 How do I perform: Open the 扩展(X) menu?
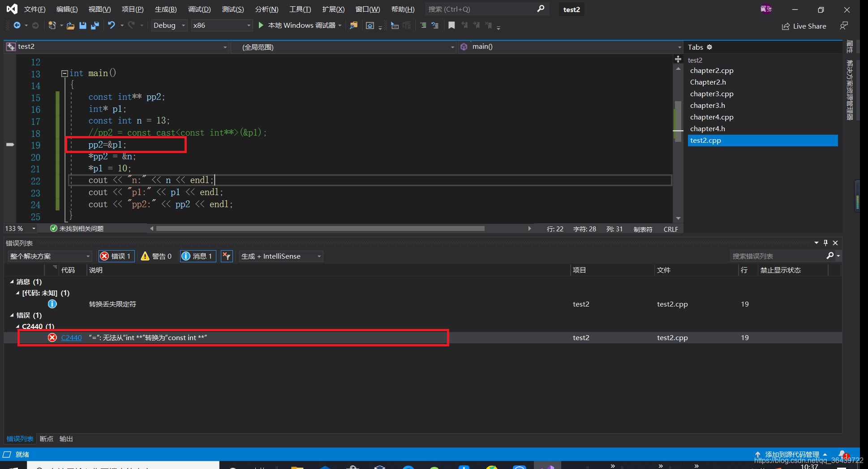tap(334, 9)
